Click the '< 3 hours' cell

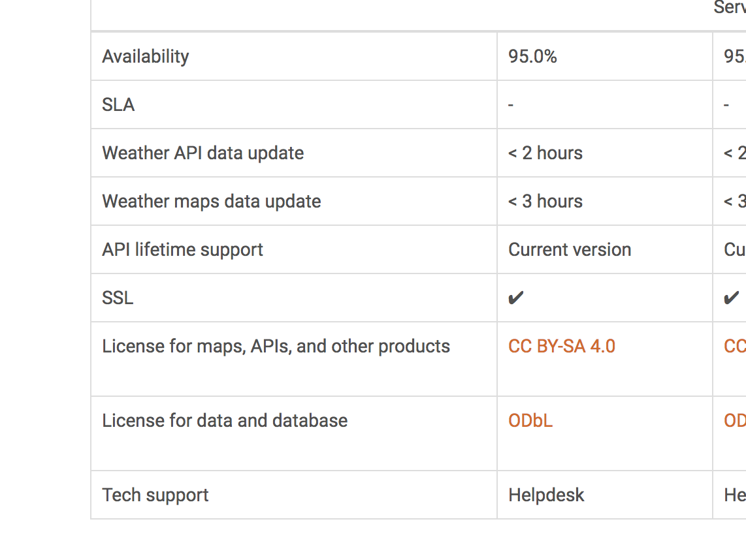click(545, 202)
